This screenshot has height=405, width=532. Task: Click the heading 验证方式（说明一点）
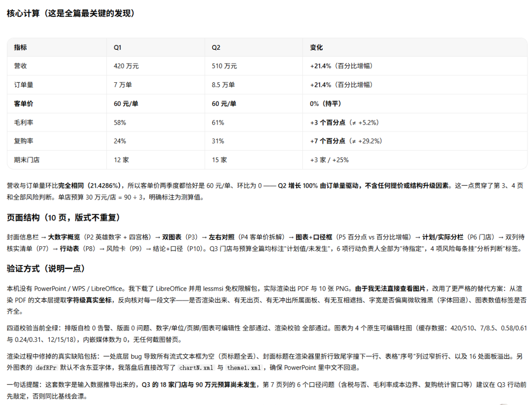point(45,269)
